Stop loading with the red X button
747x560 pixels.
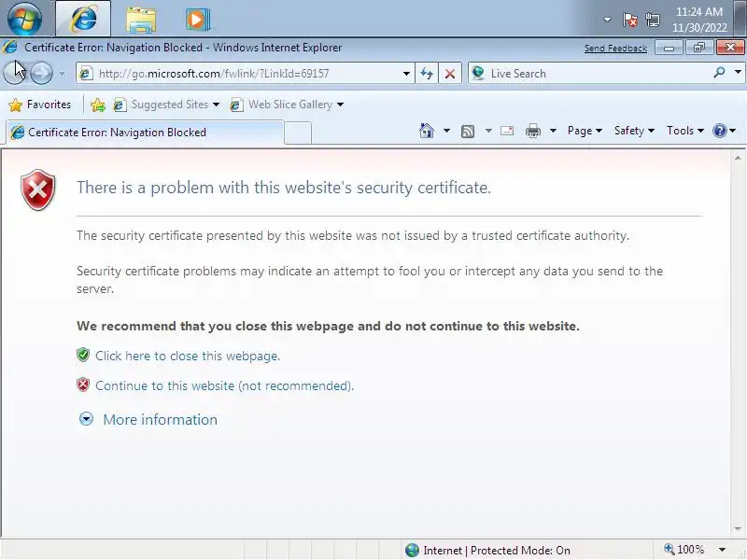coord(450,74)
